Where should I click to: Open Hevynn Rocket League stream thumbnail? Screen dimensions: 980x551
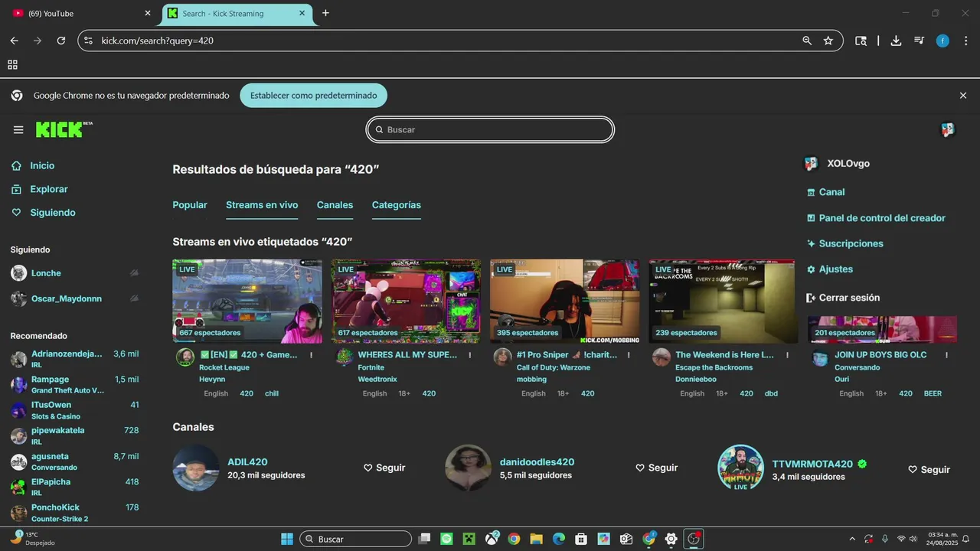(x=247, y=301)
